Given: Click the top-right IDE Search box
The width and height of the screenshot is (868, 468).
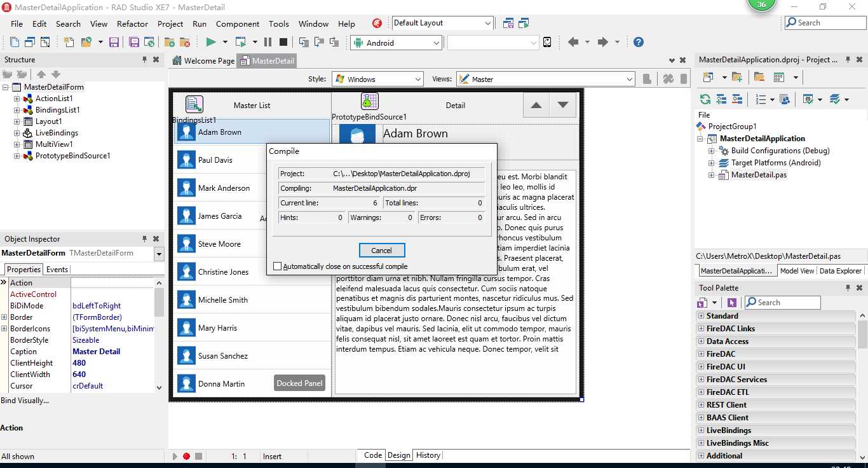Looking at the screenshot, I should (825, 23).
